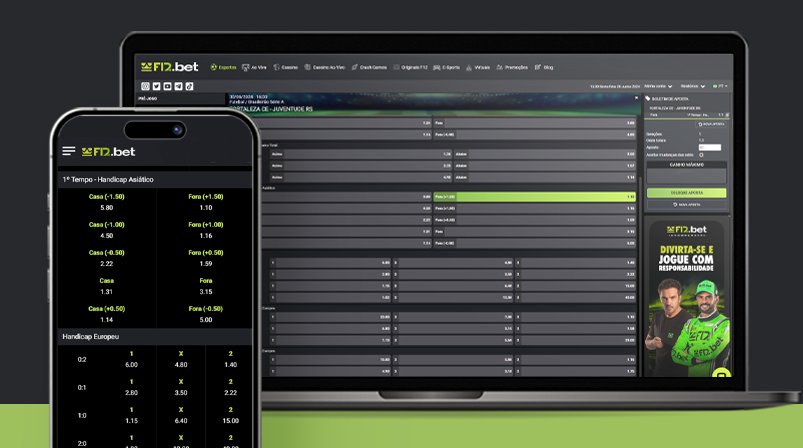The image size is (803, 448).
Task: Open the Instagram social icon
Action: pyautogui.click(x=145, y=87)
